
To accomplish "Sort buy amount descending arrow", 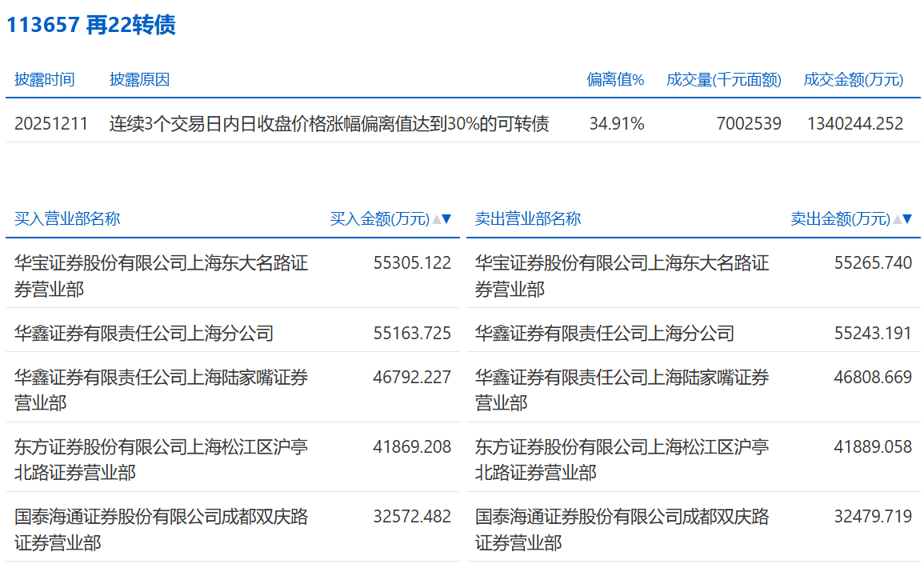I will tap(446, 219).
